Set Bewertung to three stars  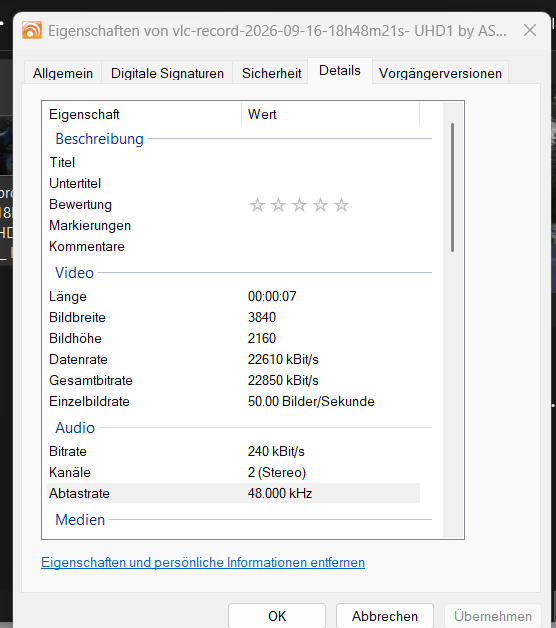point(299,205)
